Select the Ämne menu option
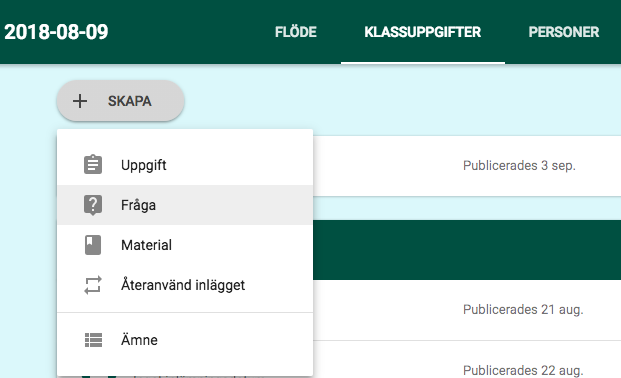Screen dimensions: 621x378 (185, 340)
